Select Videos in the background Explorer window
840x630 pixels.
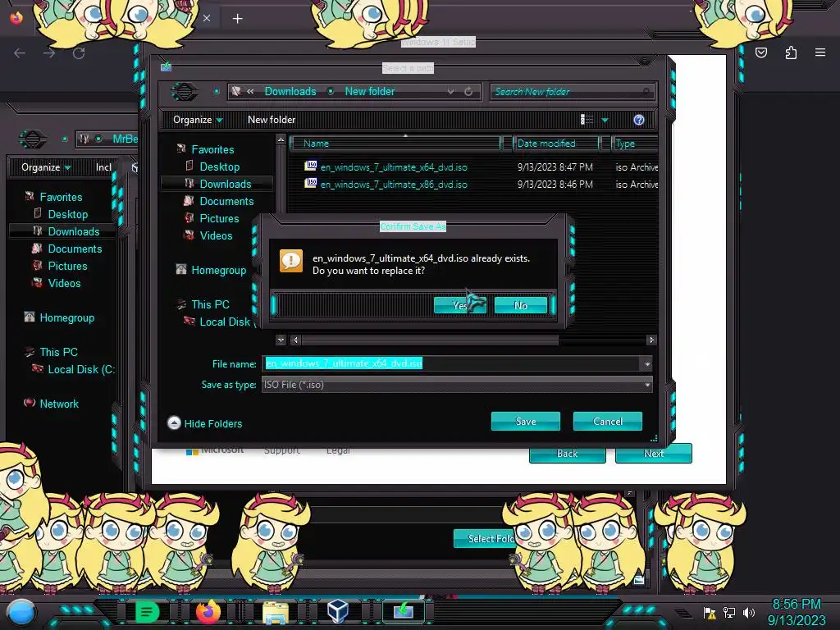point(64,283)
